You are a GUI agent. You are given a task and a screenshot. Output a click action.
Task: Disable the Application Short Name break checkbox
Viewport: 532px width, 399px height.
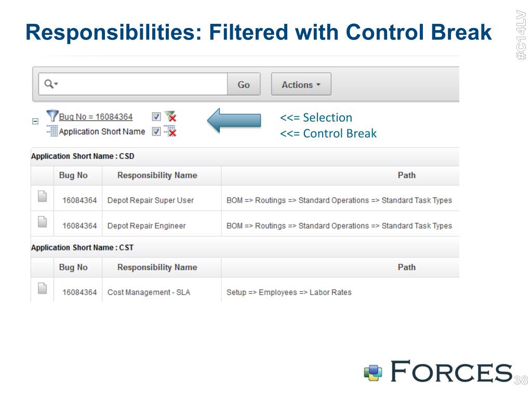(x=156, y=131)
